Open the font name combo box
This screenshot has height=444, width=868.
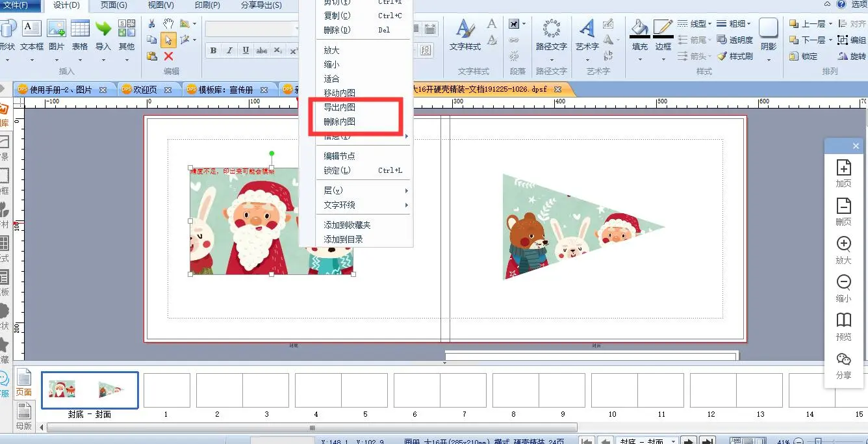click(253, 29)
